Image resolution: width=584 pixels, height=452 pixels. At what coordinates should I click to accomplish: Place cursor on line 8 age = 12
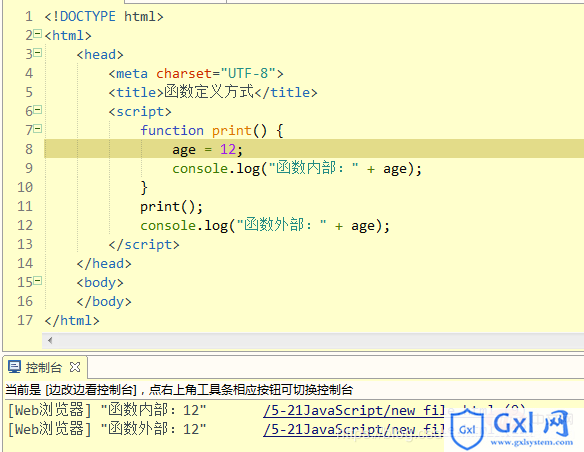[x=207, y=149]
